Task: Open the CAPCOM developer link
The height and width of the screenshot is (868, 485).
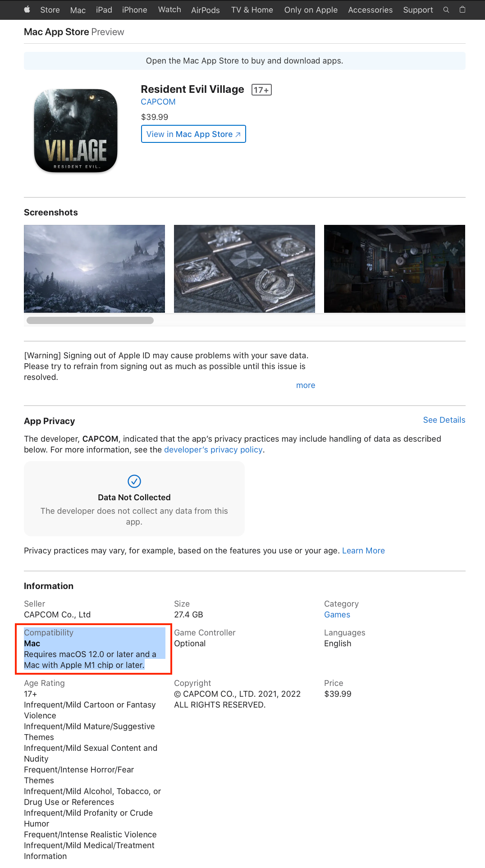Action: 158,102
